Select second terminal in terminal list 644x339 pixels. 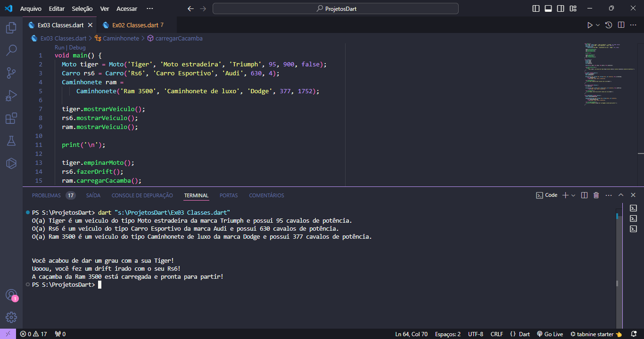click(634, 218)
